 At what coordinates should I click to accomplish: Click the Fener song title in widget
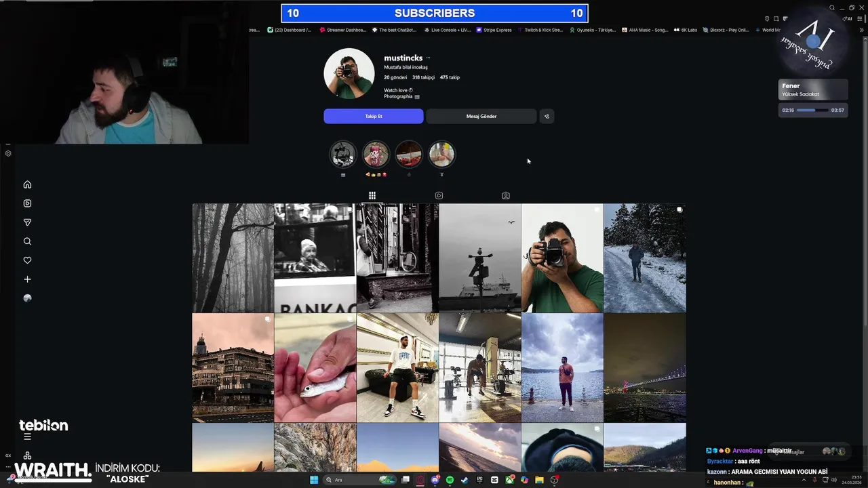click(791, 86)
